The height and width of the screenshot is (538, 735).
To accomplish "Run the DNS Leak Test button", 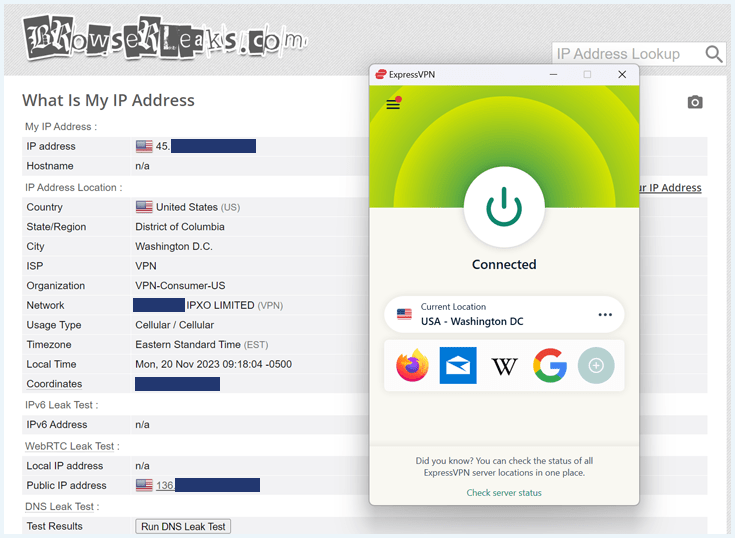I will [183, 526].
